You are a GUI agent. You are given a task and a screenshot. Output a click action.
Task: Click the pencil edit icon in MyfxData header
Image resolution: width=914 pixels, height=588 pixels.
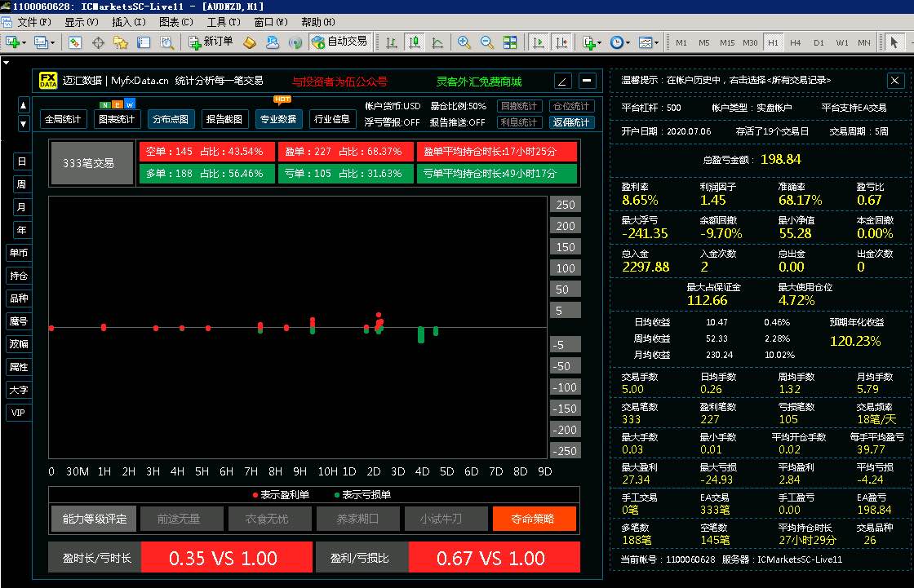562,81
